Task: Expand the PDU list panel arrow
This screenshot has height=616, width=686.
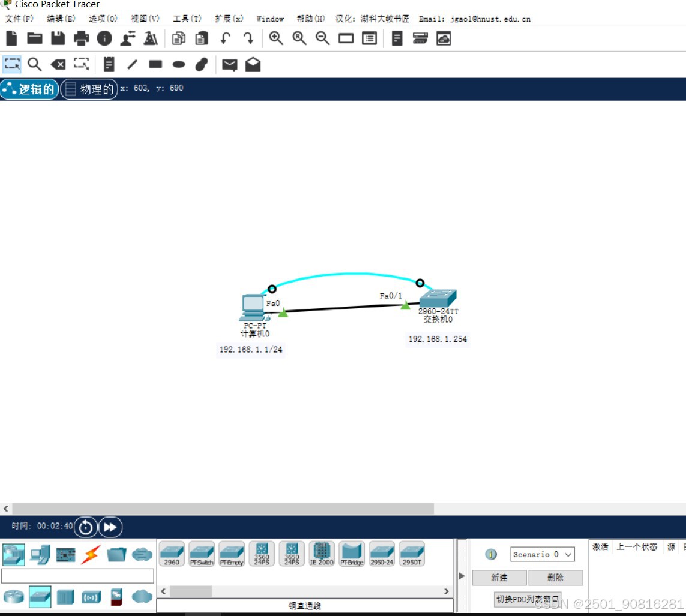Action: coord(462,576)
